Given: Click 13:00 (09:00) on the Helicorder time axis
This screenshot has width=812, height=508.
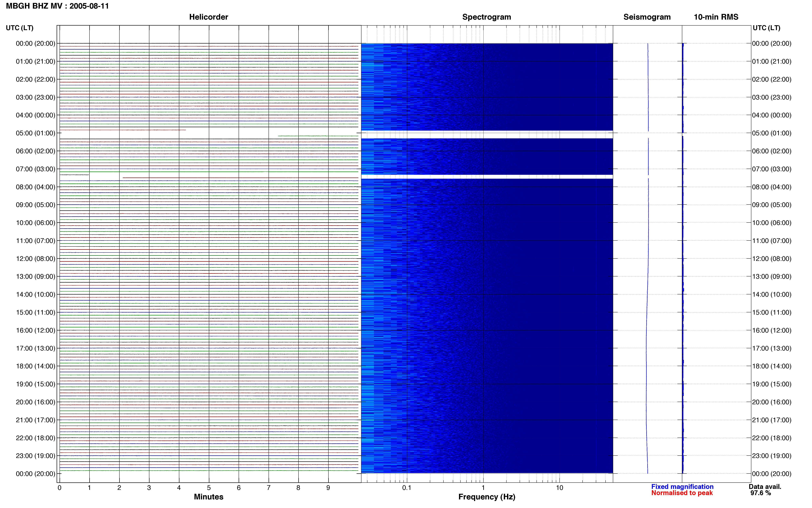Looking at the screenshot, I should tap(36, 277).
